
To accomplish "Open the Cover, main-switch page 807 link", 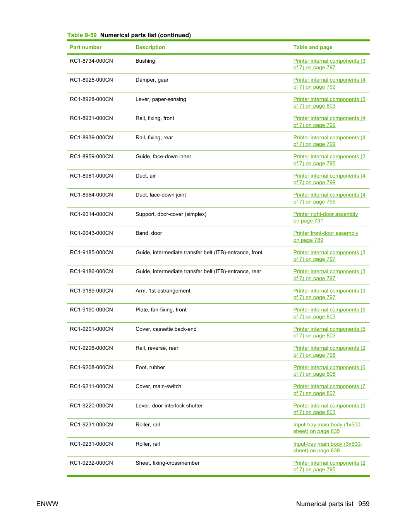I will point(329,390).
